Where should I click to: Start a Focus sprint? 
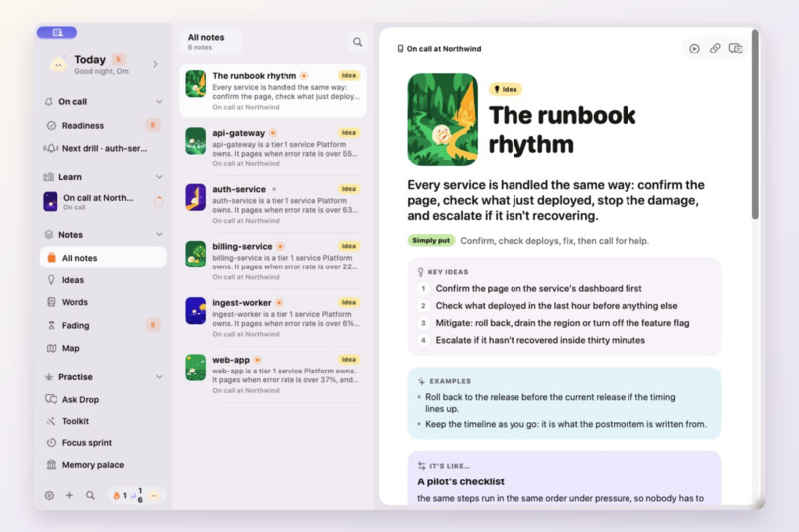pos(103,443)
